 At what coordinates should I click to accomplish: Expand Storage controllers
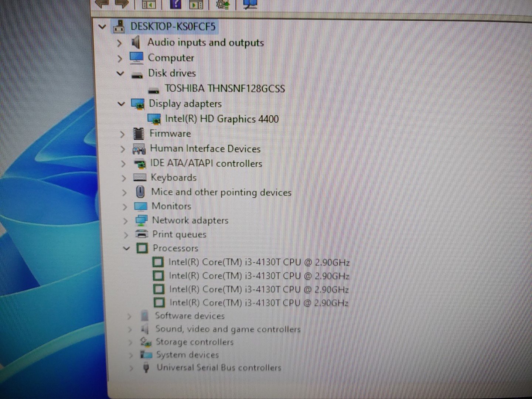pos(130,342)
